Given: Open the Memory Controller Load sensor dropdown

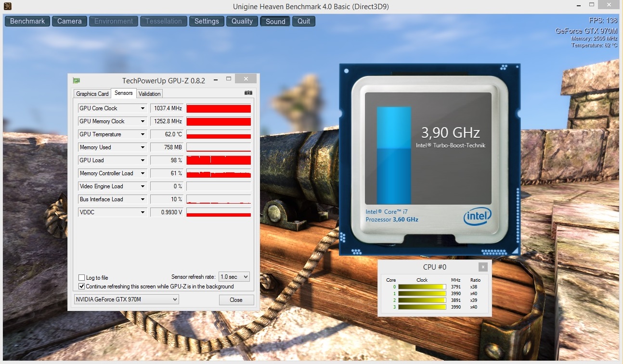Looking at the screenshot, I should point(143,173).
